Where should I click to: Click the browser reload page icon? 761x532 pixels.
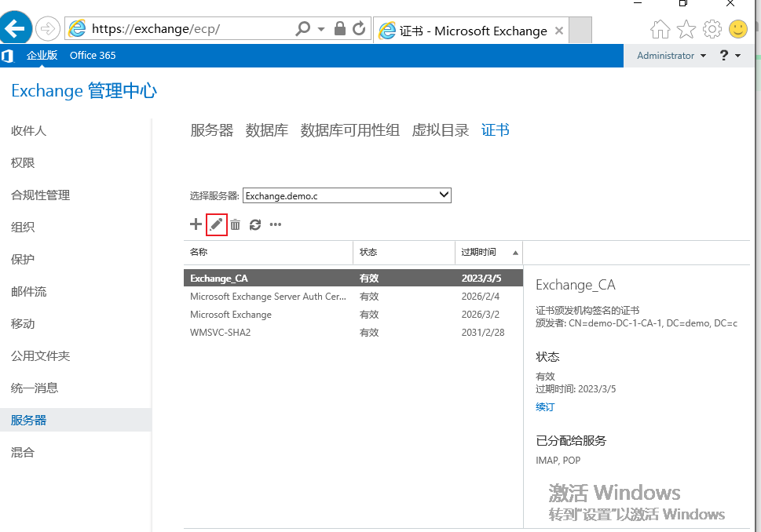click(359, 28)
